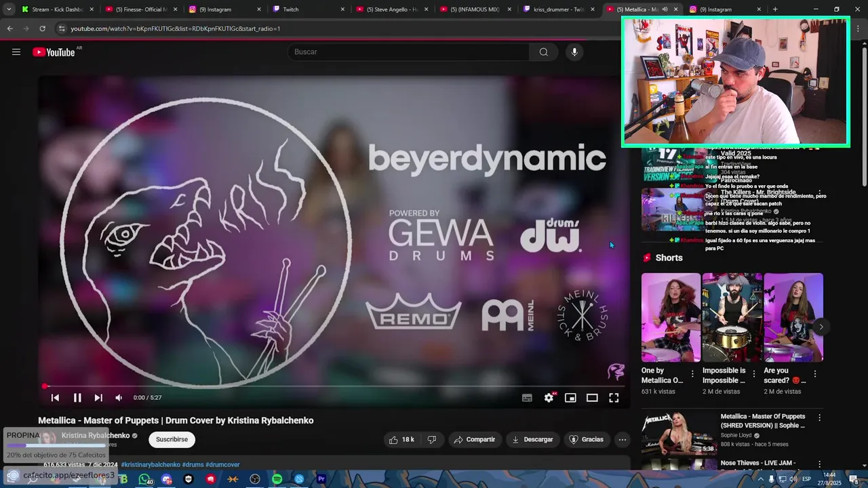This screenshot has height=488, width=868.
Task: Click the Gracias thanks button
Action: click(x=586, y=440)
